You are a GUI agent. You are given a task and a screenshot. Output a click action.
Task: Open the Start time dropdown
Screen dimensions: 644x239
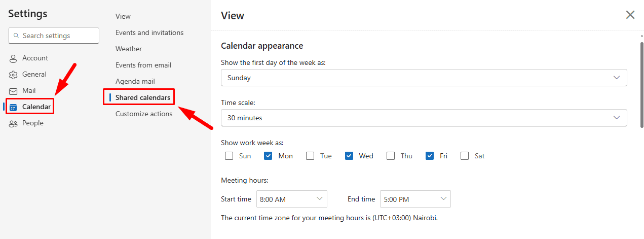pyautogui.click(x=291, y=199)
